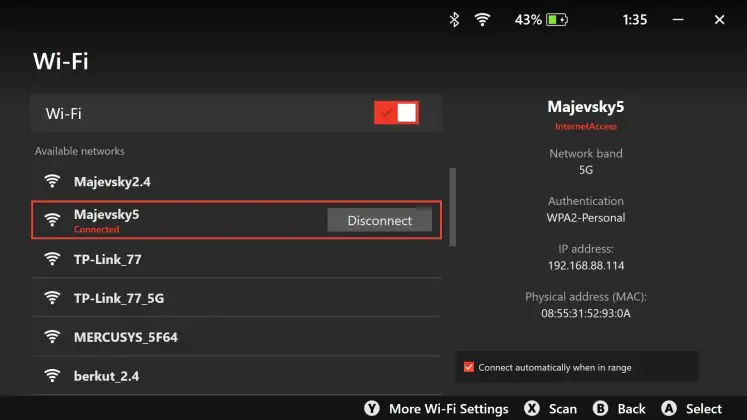The width and height of the screenshot is (747, 420).
Task: Click the signal icon beside TP-Link_77_5G
Action: tap(52, 298)
